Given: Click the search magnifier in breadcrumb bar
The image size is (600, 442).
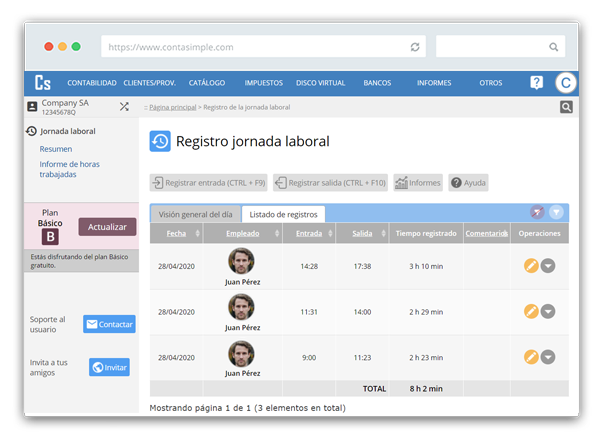Looking at the screenshot, I should click(x=566, y=107).
